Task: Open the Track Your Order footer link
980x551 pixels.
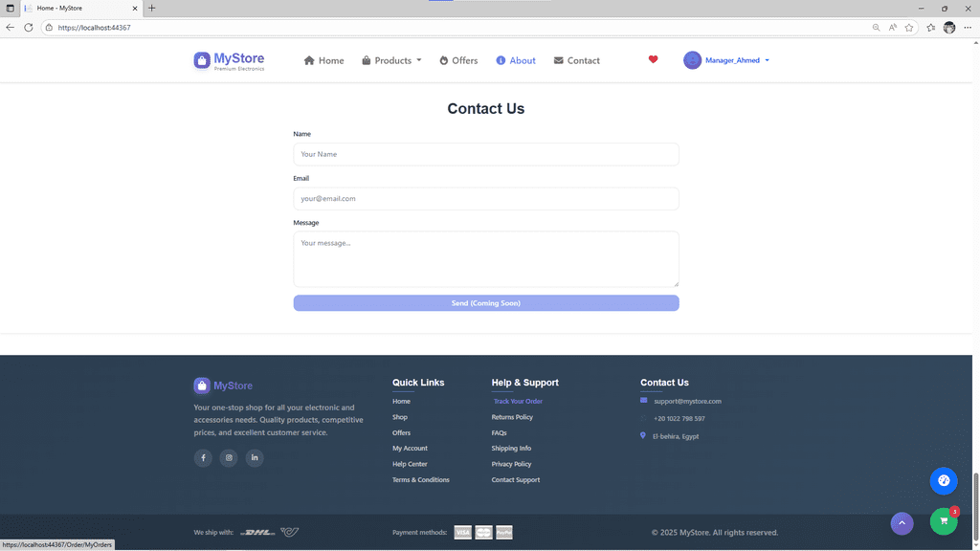Action: 518,401
